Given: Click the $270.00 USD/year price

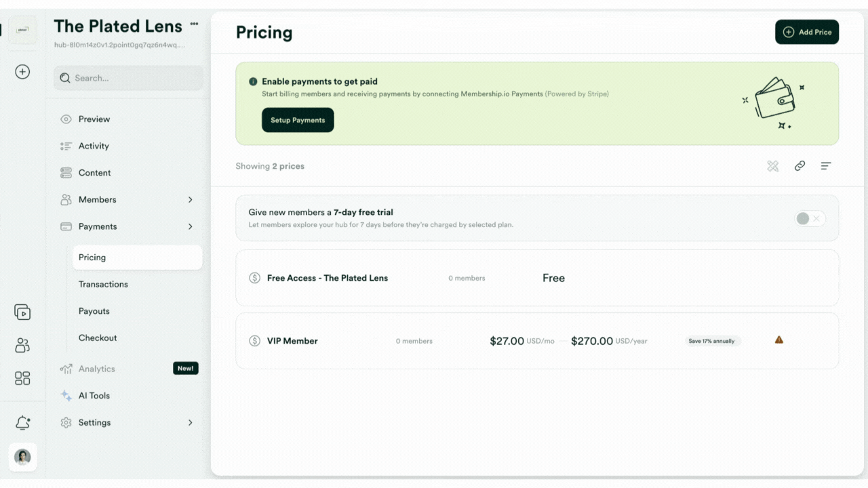Looking at the screenshot, I should coord(609,341).
